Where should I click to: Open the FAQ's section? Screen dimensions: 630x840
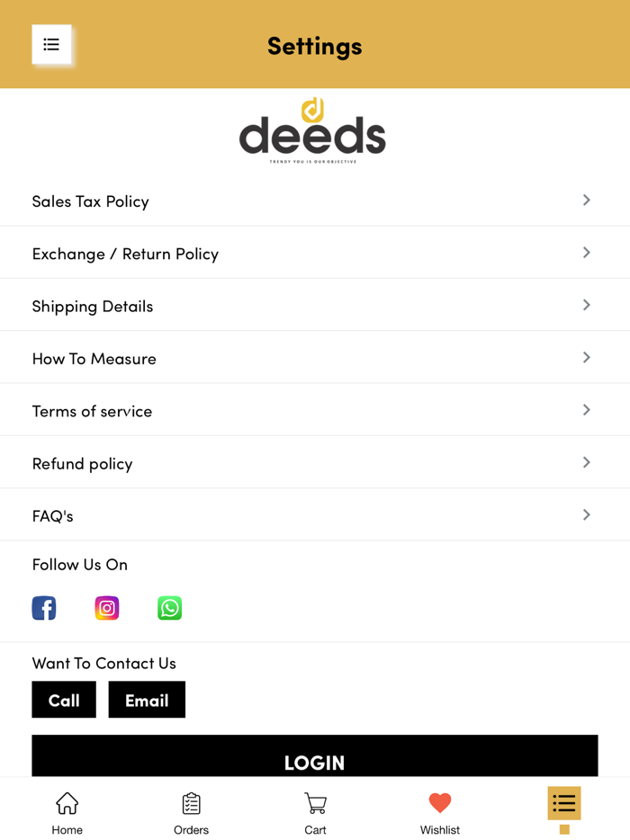315,514
